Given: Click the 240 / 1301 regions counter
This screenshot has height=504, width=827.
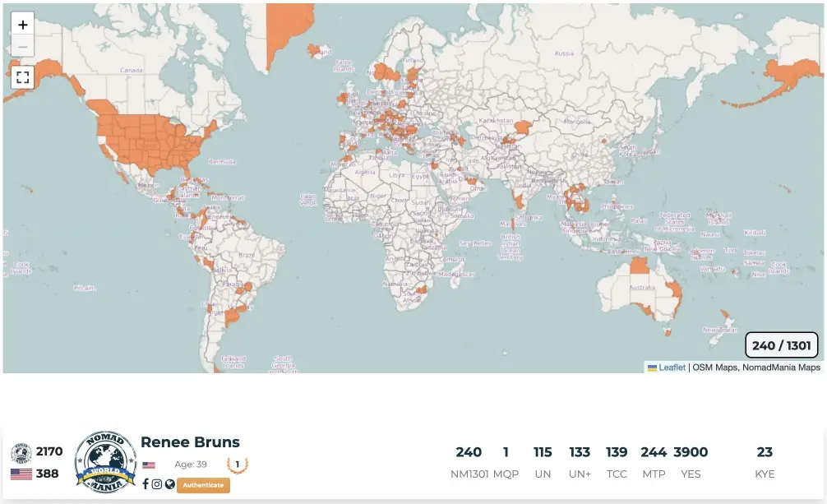Looking at the screenshot, I should (x=782, y=345).
